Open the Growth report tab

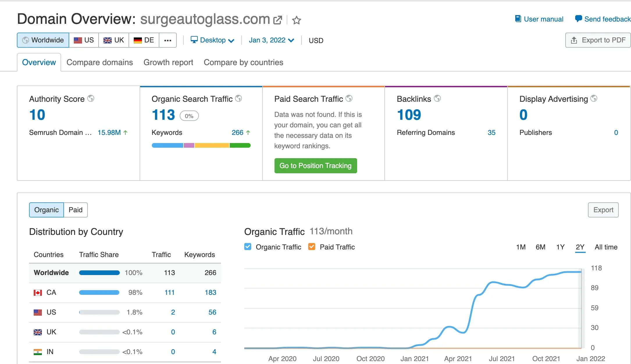[x=168, y=63]
